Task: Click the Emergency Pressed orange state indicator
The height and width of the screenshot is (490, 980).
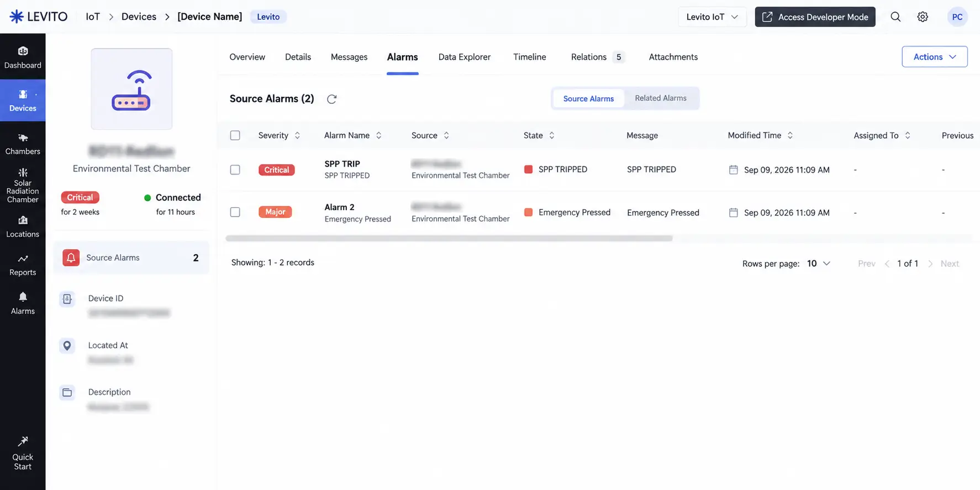Action: click(528, 212)
